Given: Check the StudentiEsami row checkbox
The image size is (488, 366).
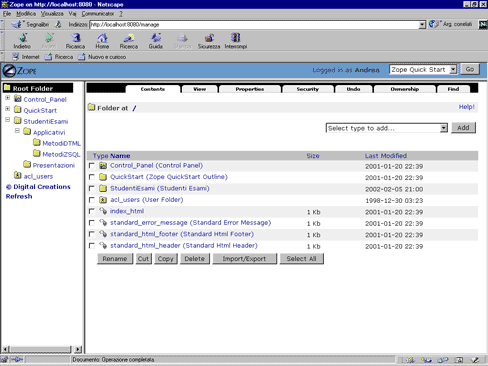Looking at the screenshot, I should pos(92,188).
